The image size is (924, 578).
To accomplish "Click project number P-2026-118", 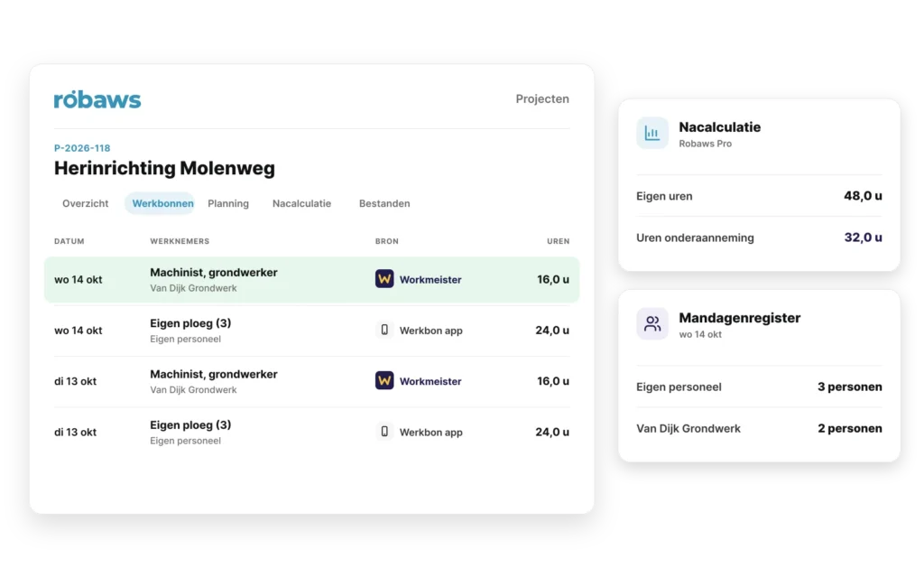I will [82, 148].
